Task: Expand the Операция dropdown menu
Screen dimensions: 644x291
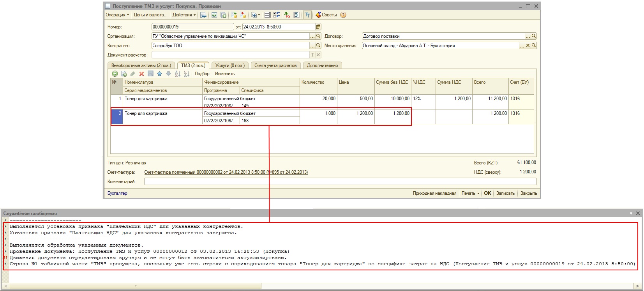Action: (117, 15)
